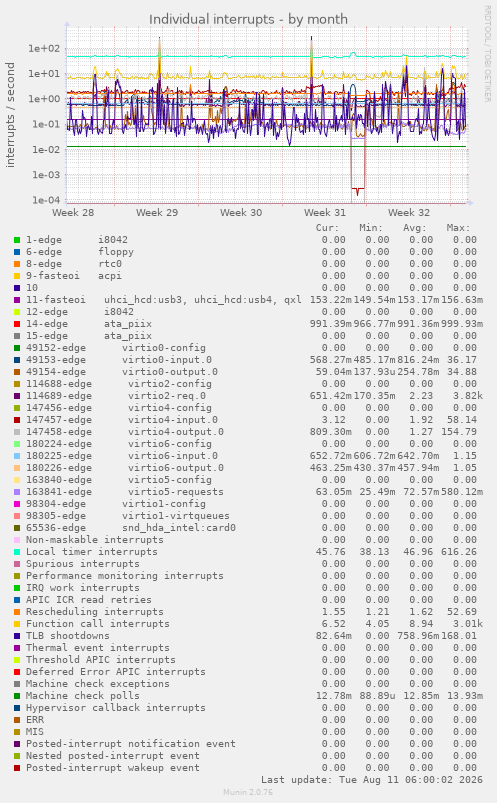Viewport: 497px width, 803px height.
Task: Click the Week 28 axis label
Action: click(x=73, y=213)
